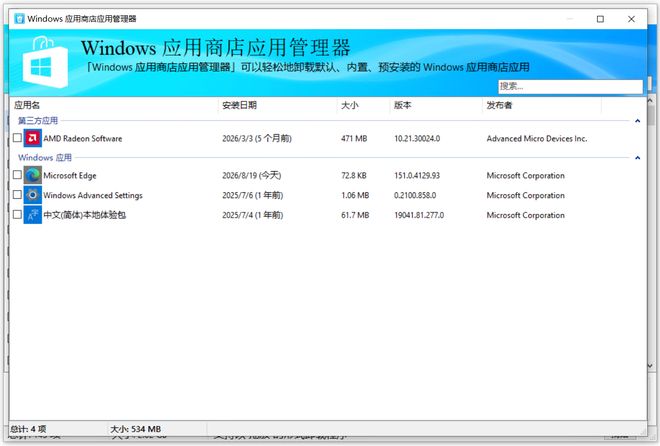Select the Windows Advanced Settings row name

93,195
